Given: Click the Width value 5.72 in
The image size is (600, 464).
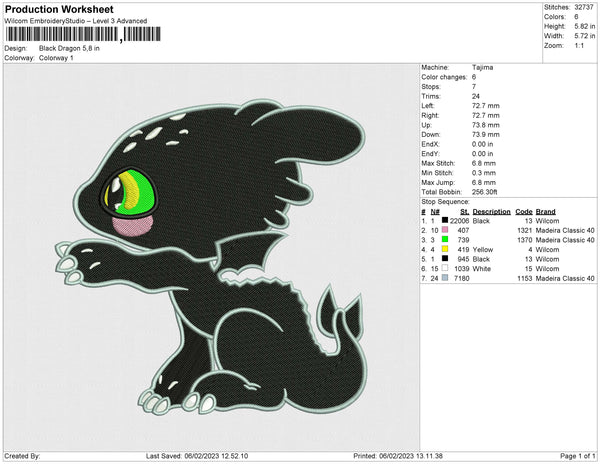Looking at the screenshot, I should (585, 36).
